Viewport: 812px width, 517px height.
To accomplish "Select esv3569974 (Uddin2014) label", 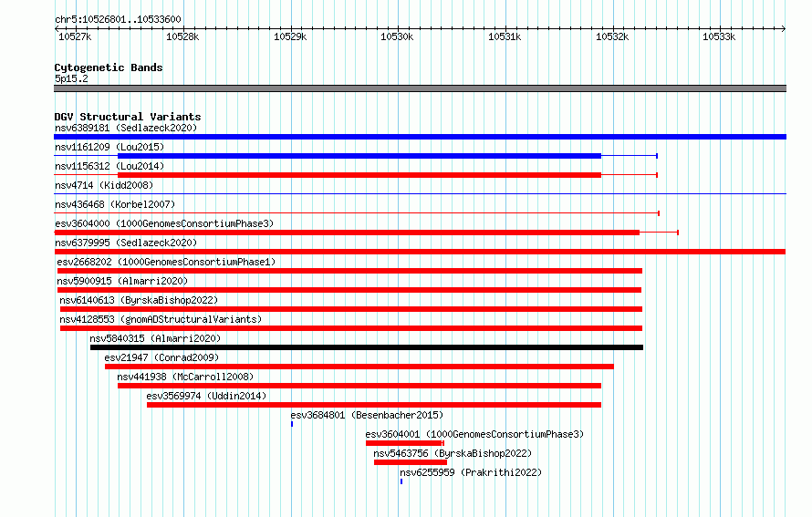I will [x=206, y=396].
